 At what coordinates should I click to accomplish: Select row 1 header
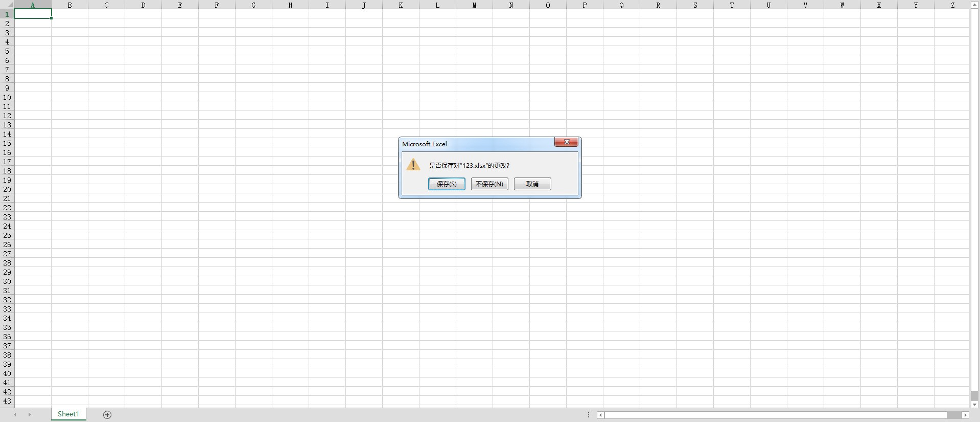[x=7, y=14]
